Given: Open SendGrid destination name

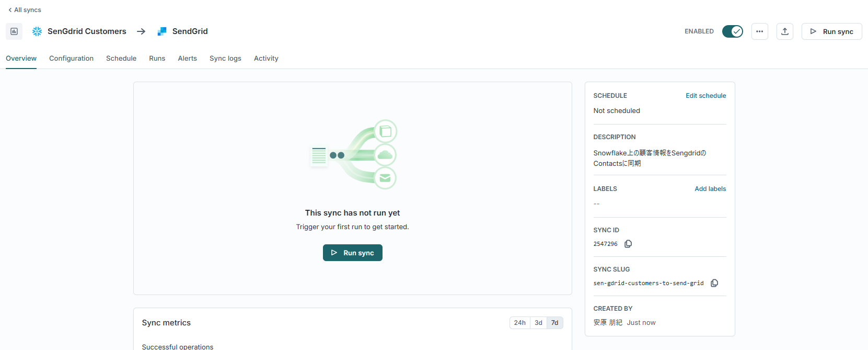Looking at the screenshot, I should tap(190, 31).
